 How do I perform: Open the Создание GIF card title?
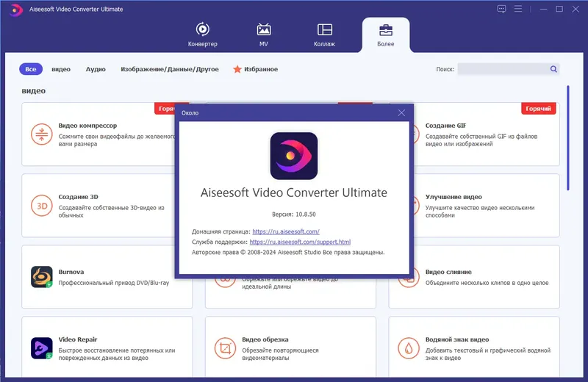pos(446,126)
